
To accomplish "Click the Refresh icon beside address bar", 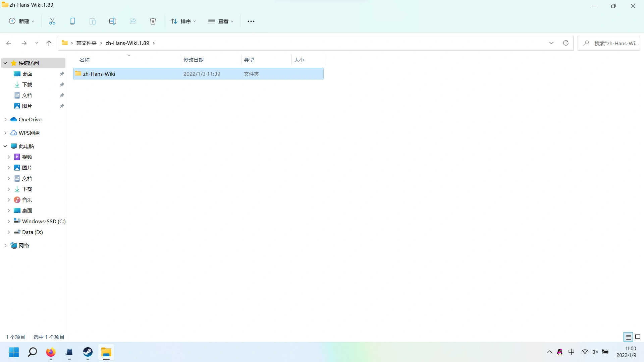I will click(x=566, y=43).
